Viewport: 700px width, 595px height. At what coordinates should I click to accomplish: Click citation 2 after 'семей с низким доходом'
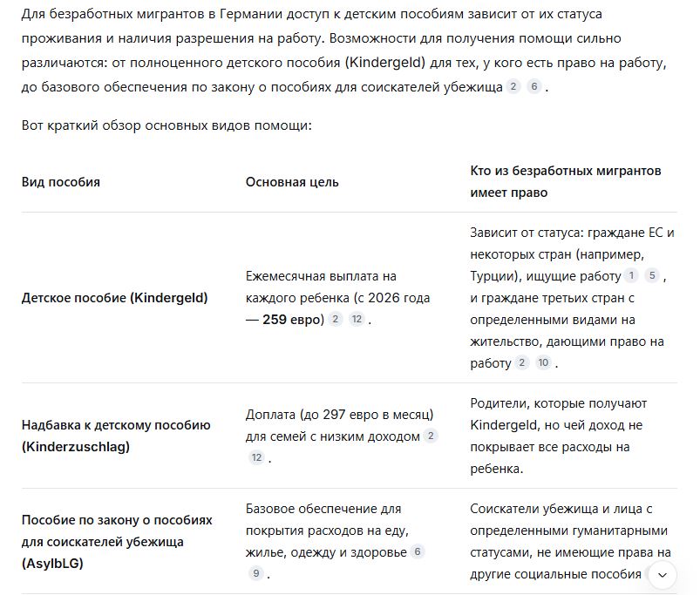coord(431,436)
